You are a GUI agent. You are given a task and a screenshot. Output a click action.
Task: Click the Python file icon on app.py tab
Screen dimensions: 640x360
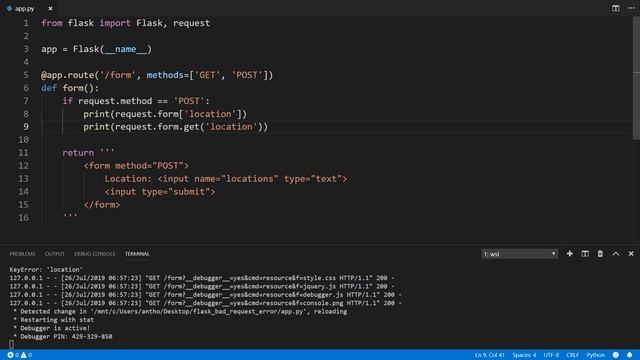[9, 8]
